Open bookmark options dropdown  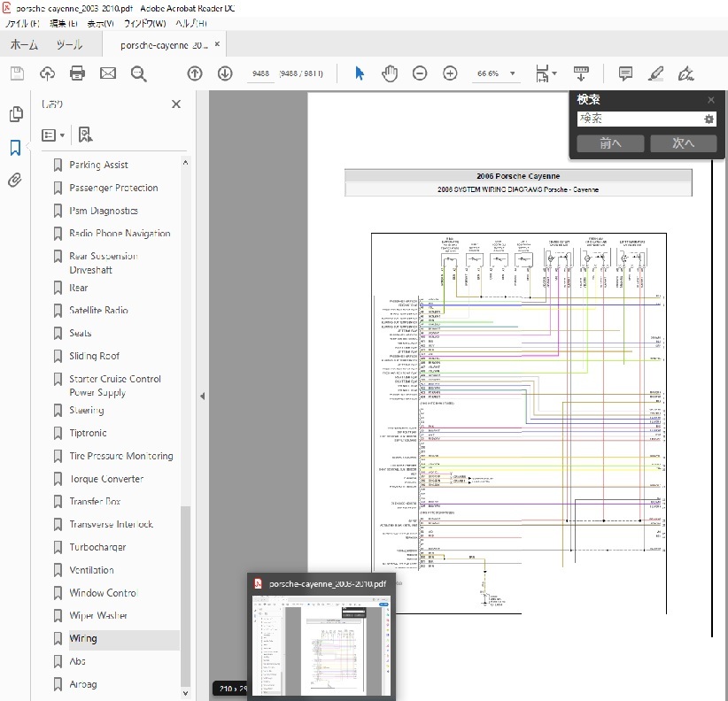pos(53,135)
